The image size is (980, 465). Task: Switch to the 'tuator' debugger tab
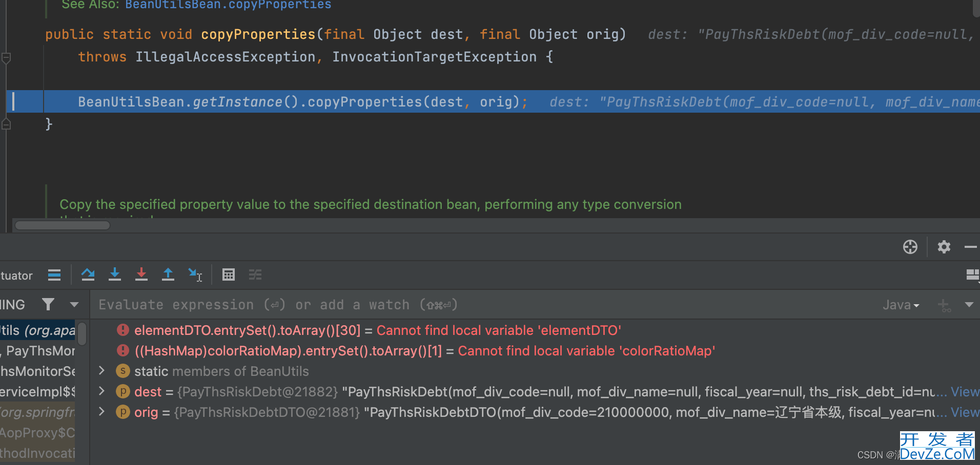pos(16,276)
